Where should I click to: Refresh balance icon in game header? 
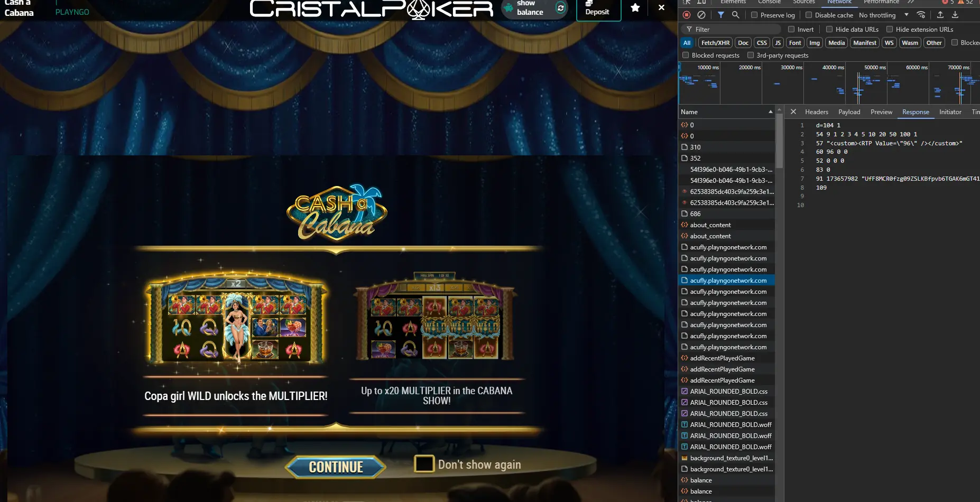coord(561,8)
